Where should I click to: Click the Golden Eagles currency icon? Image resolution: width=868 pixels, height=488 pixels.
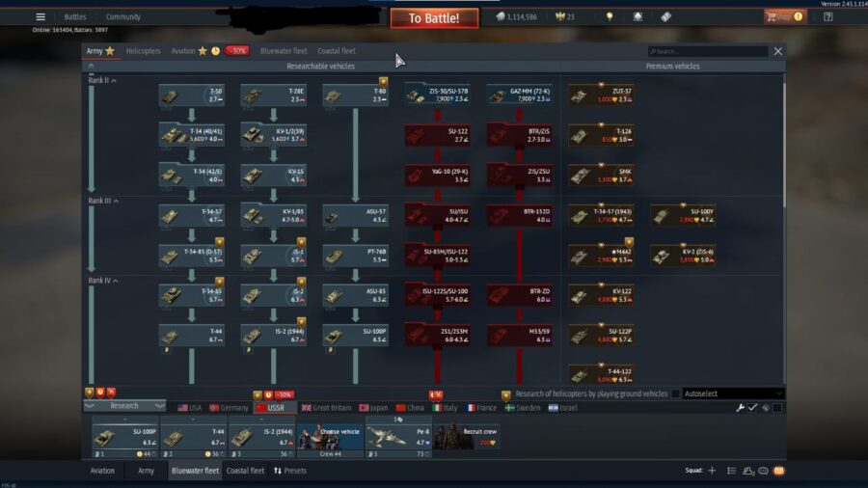559,17
